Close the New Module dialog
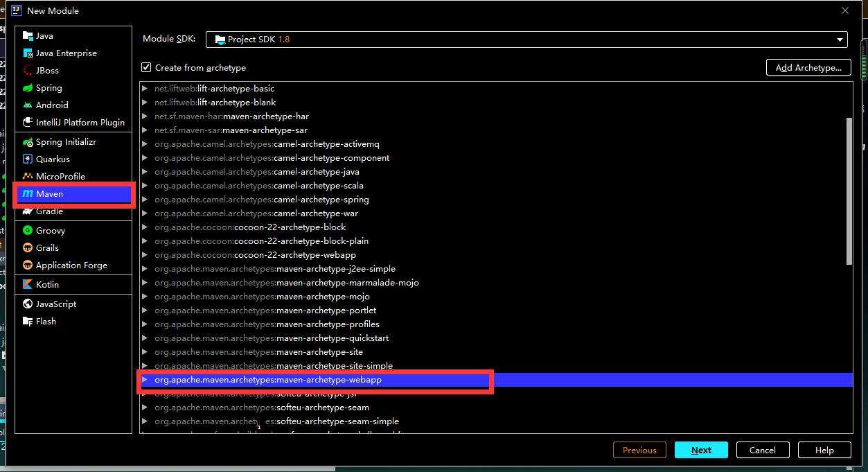Image resolution: width=868 pixels, height=472 pixels. 845,10
